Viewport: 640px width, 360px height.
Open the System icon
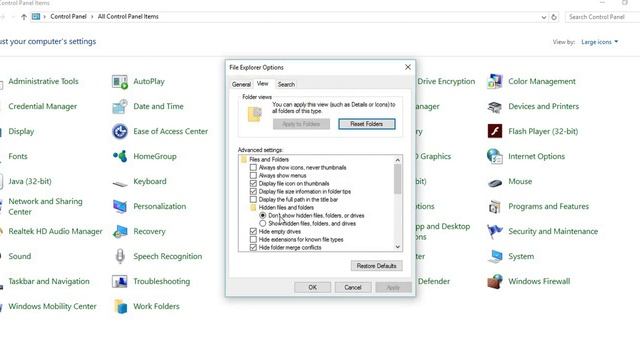click(x=496, y=256)
